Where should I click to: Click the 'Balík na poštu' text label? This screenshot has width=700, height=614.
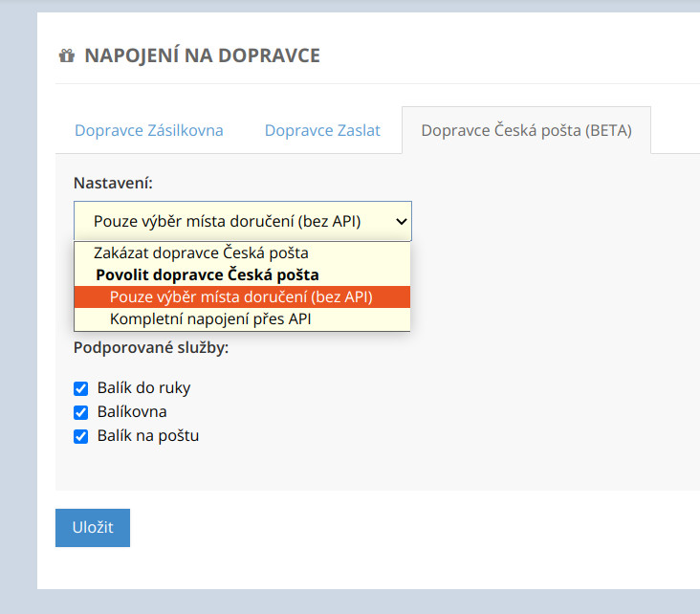point(148,436)
